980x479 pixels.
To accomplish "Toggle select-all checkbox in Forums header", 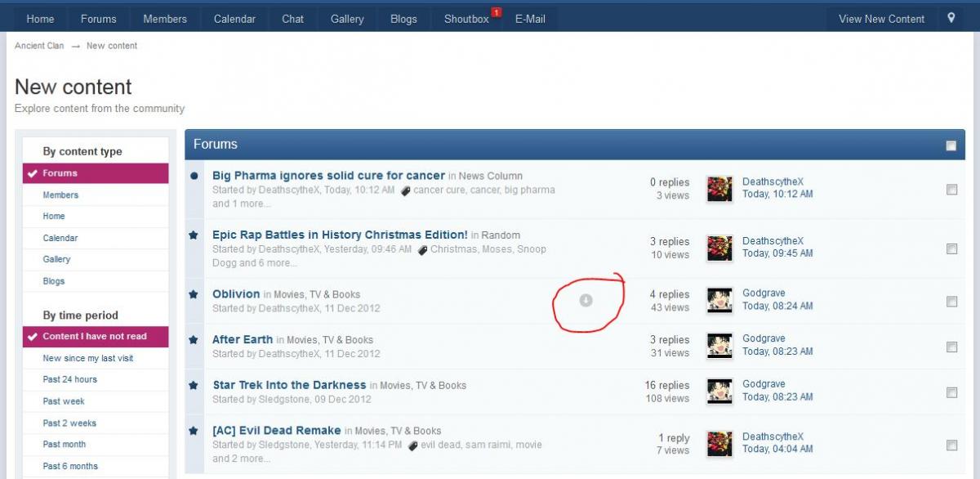I will click(951, 145).
